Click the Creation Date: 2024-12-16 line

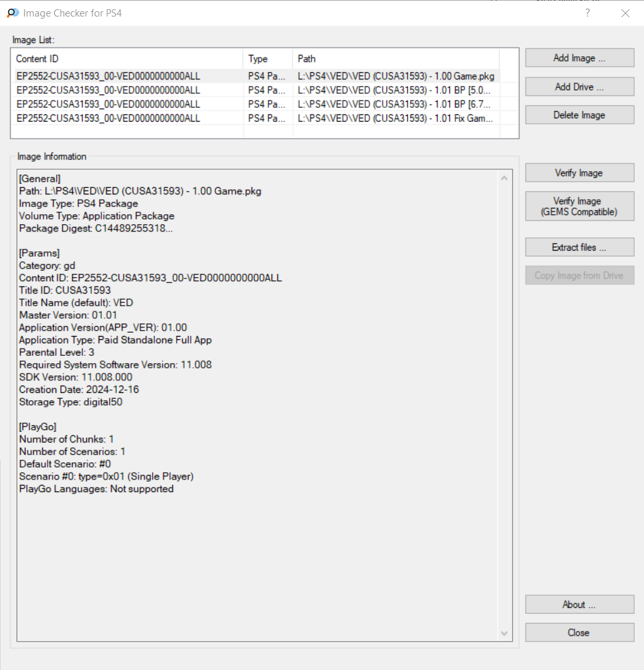click(79, 390)
